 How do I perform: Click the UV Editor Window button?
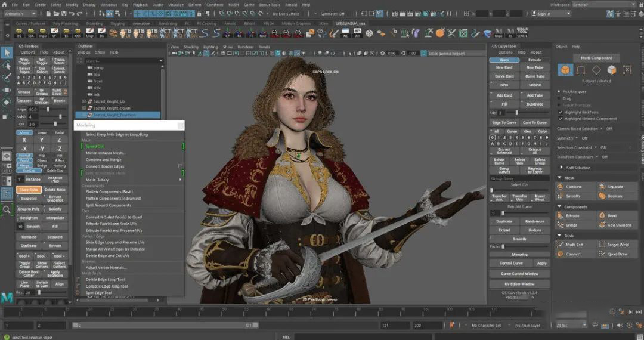click(x=519, y=284)
